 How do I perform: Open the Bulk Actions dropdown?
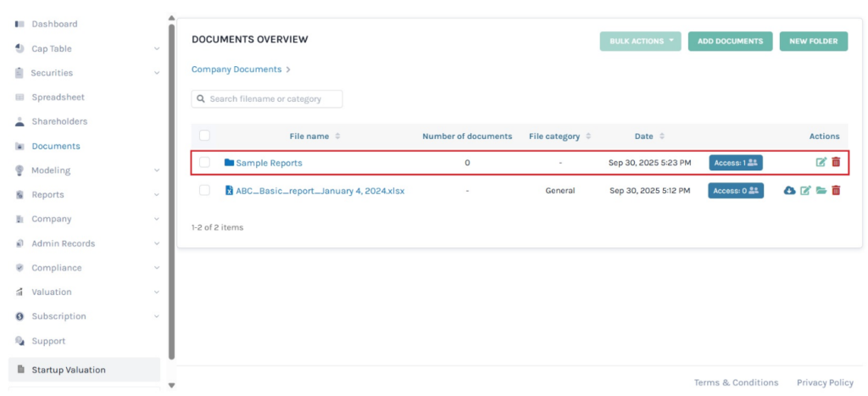point(640,41)
